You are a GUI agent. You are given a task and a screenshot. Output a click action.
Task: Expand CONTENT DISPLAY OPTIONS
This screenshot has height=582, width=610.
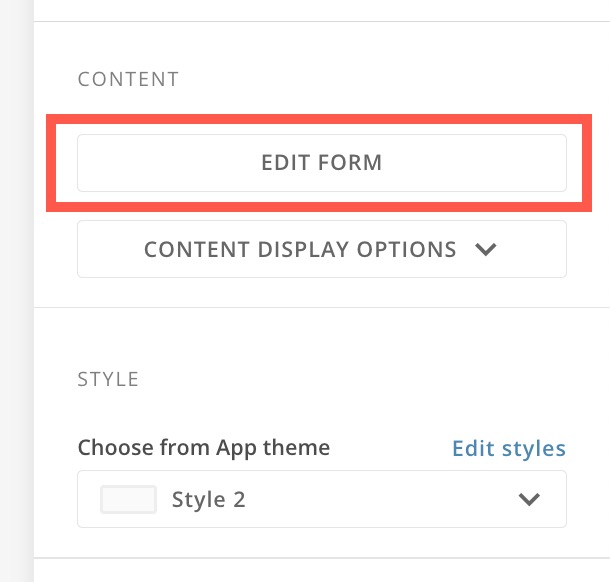click(321, 249)
